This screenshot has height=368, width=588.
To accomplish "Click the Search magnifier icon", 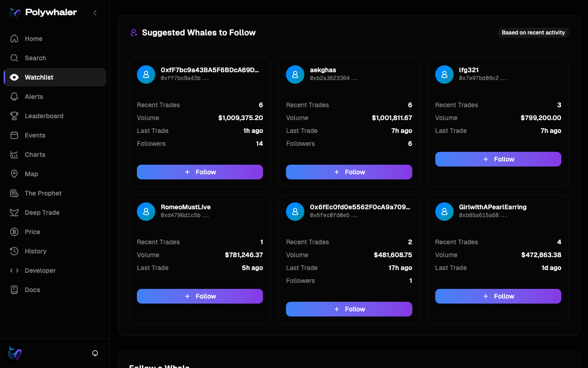I will 14,58.
